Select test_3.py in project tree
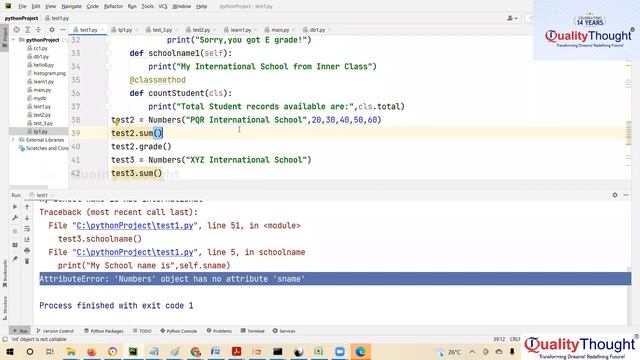This screenshot has width=640, height=360. click(43, 123)
